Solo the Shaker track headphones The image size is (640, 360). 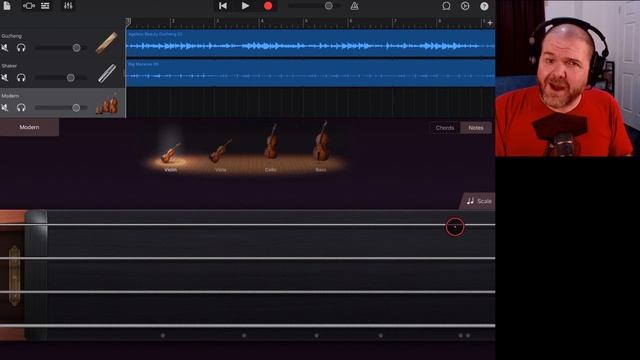click(21, 78)
